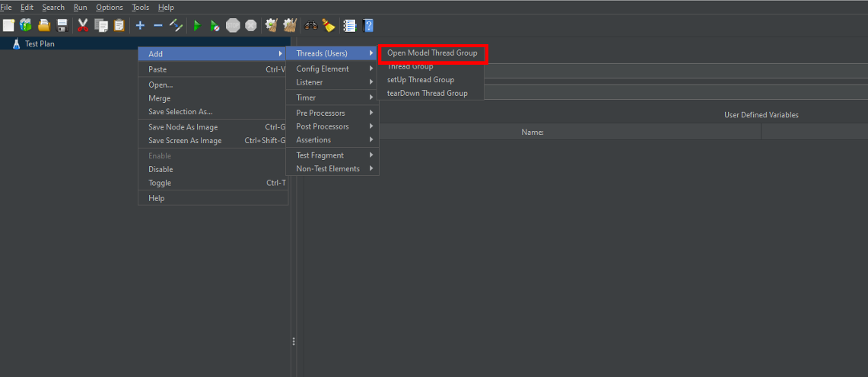Choose Open Model Thread Group
The image size is (868, 377).
432,53
